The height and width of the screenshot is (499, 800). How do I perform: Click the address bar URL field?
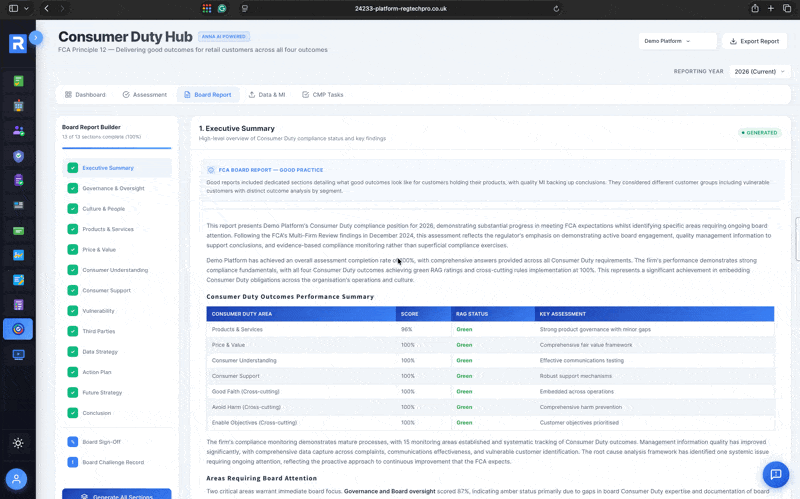click(x=401, y=9)
